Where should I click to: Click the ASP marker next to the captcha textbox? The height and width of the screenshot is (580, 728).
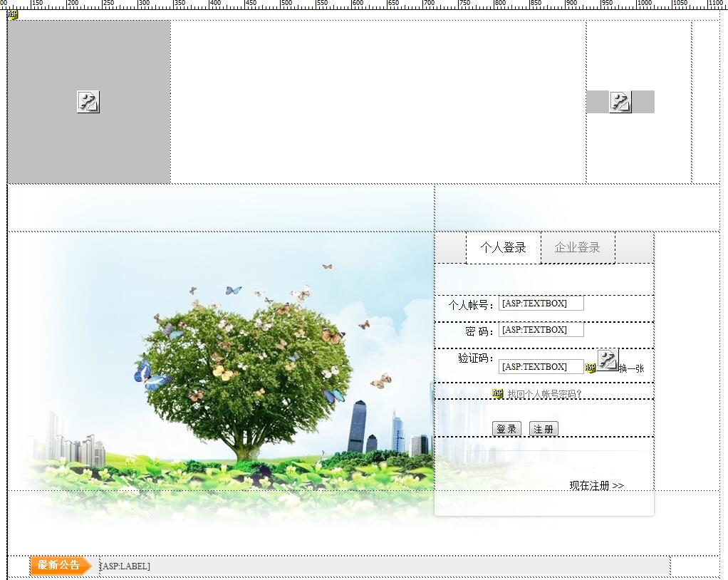click(590, 368)
